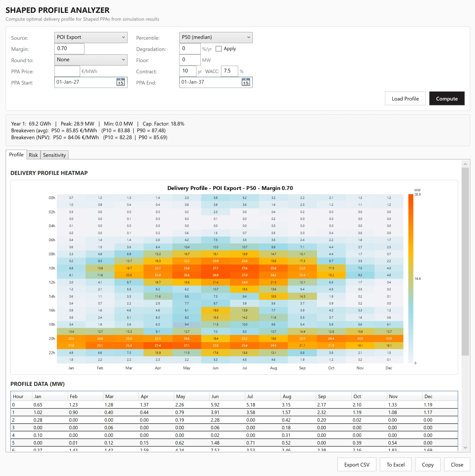Open the Source dropdown showing POI Export
Image resolution: width=475 pixels, height=476 pixels.
[91, 37]
